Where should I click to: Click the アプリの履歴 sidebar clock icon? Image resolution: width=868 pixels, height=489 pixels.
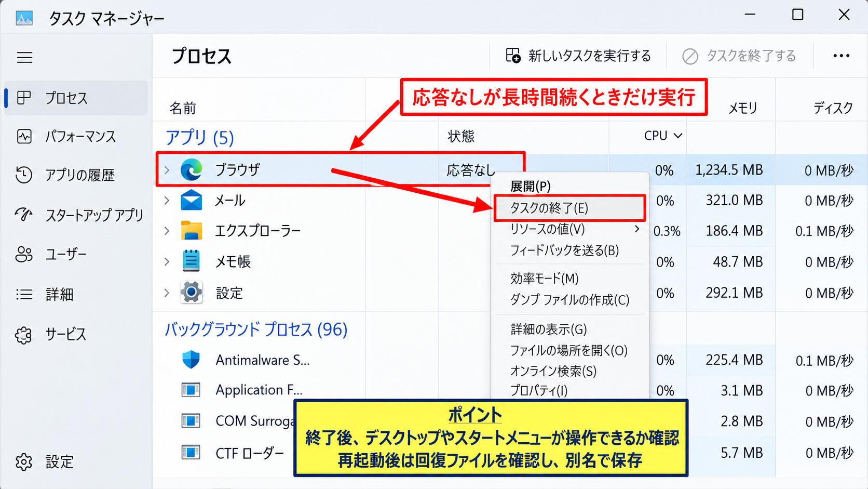(24, 175)
